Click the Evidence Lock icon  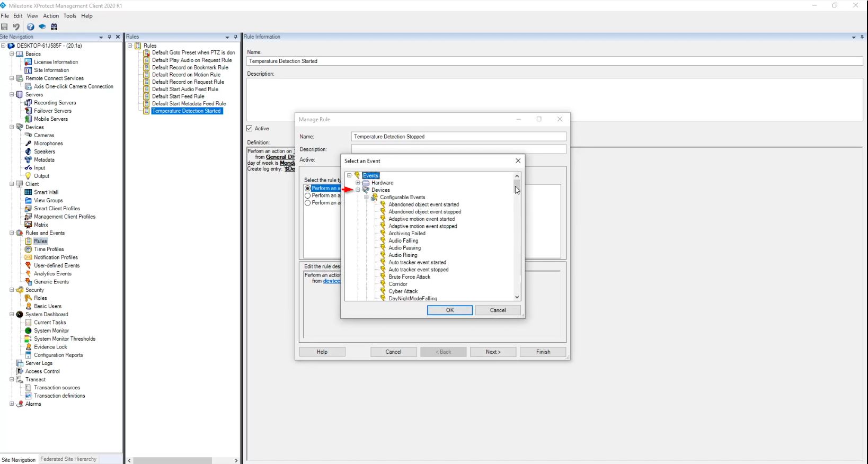click(x=28, y=347)
